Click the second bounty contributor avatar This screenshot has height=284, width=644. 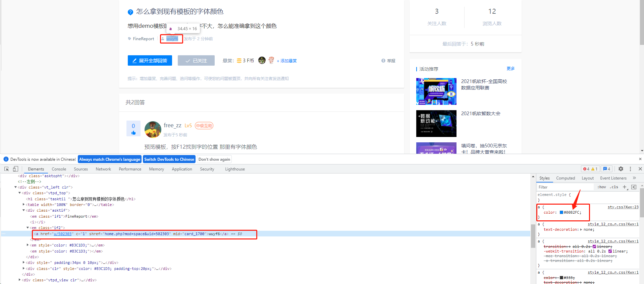coord(271,60)
